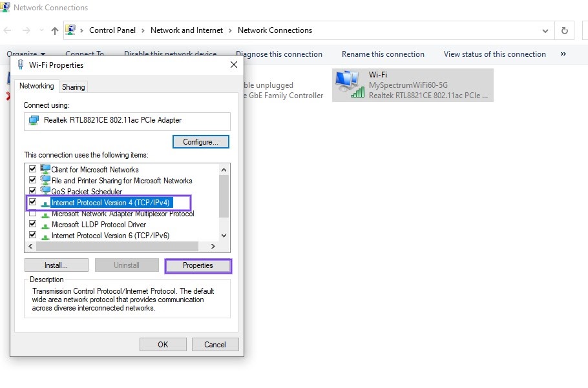Uncheck Internet Protocol Version 6 (TCP/IPv6)
The height and width of the screenshot is (388, 588).
pos(32,236)
